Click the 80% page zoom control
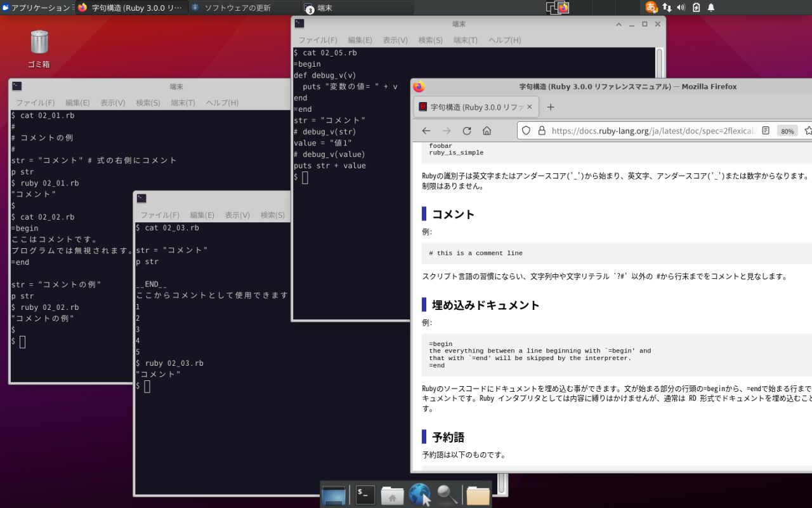This screenshot has height=508, width=812. [787, 131]
